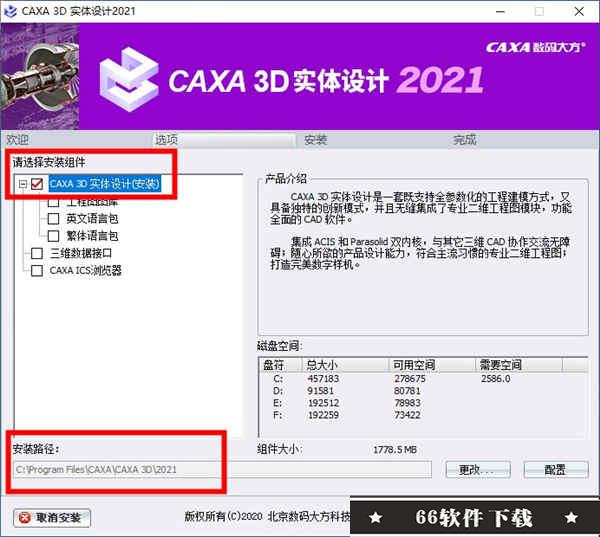This screenshot has width=600, height=537.
Task: Select the E: drive row
Action: click(423, 403)
